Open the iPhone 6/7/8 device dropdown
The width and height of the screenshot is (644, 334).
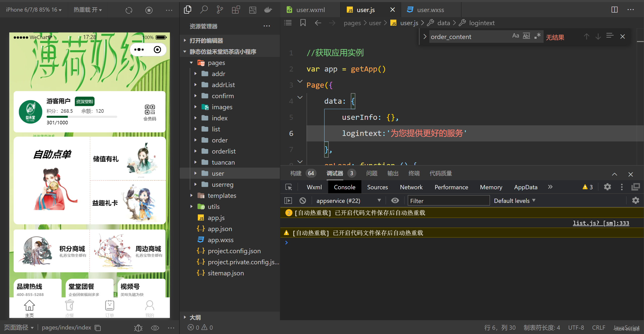(34, 10)
